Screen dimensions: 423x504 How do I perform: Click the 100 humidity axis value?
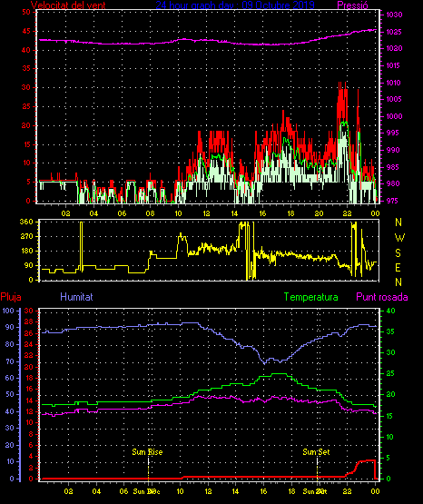pos(8,311)
